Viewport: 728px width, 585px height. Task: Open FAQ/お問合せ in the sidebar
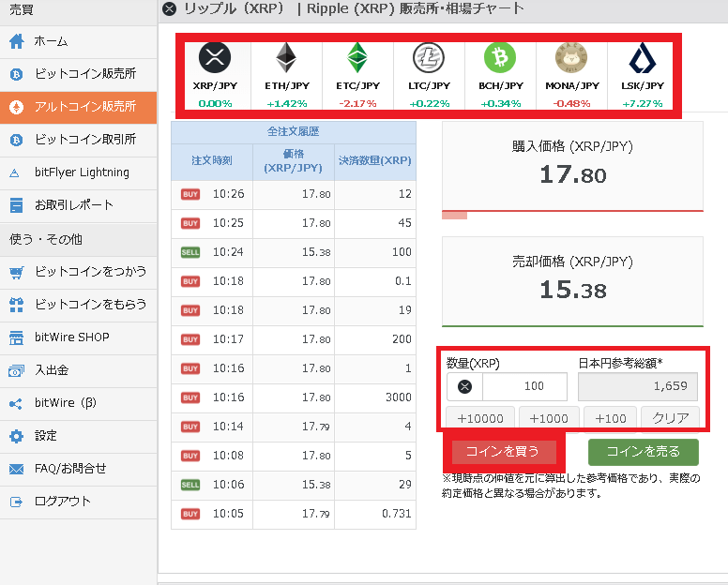(79, 469)
